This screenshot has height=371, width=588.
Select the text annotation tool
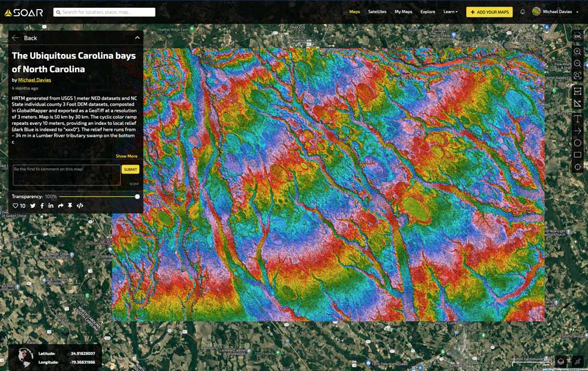[x=577, y=119]
